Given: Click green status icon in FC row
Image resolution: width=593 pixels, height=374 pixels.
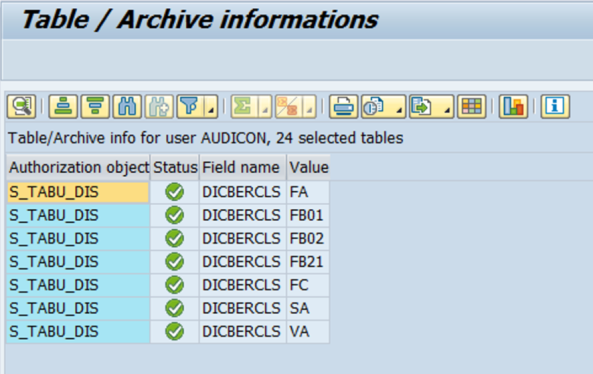Looking at the screenshot, I should (x=174, y=285).
